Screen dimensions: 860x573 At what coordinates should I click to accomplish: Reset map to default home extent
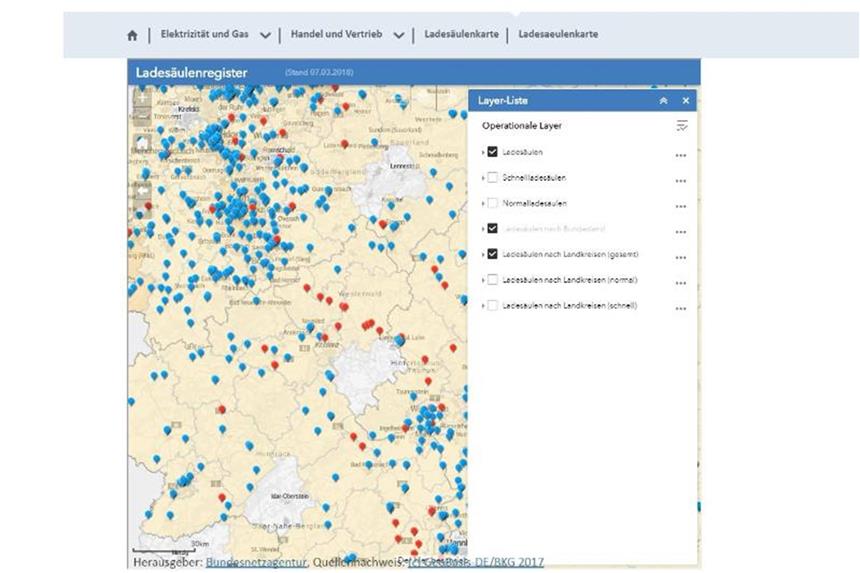pos(142,144)
